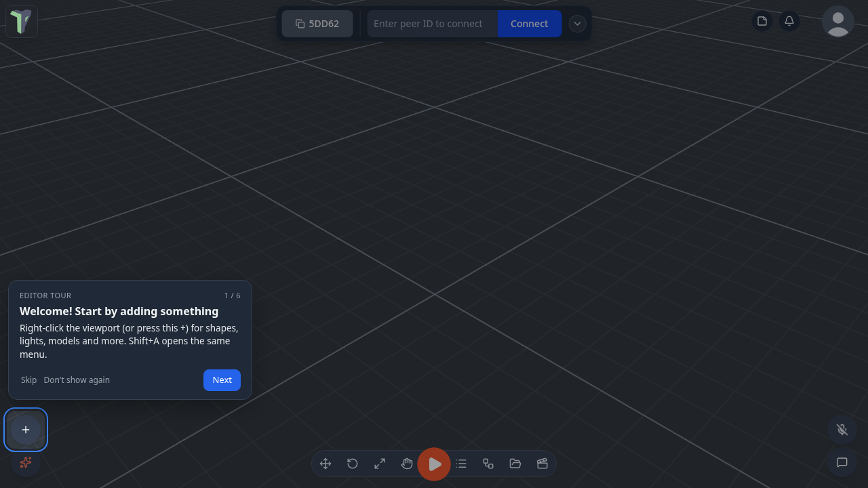The height and width of the screenshot is (488, 868).
Task: Open the document notes icon
Action: coord(762,21)
